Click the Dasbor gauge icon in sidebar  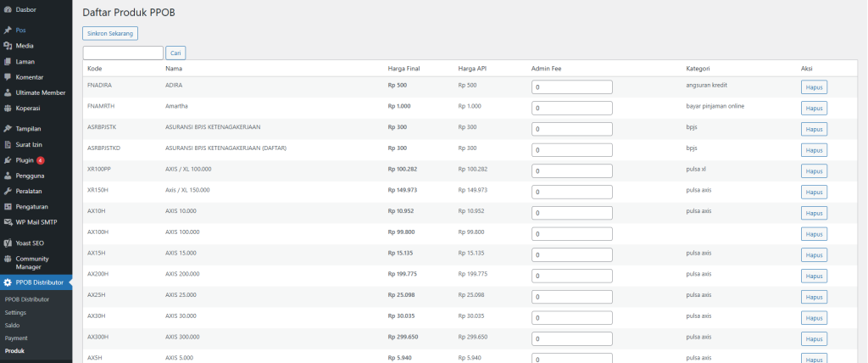click(8, 9)
